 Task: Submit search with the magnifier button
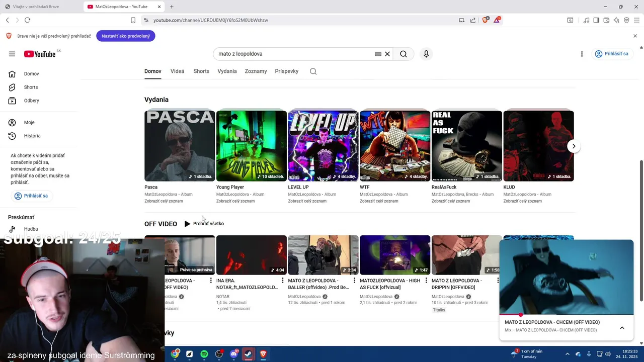[x=404, y=54]
